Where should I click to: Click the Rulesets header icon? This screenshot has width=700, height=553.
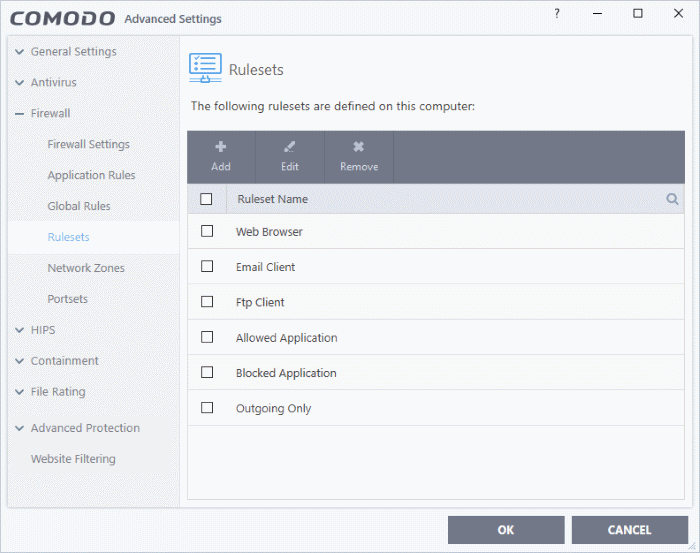coord(205,68)
